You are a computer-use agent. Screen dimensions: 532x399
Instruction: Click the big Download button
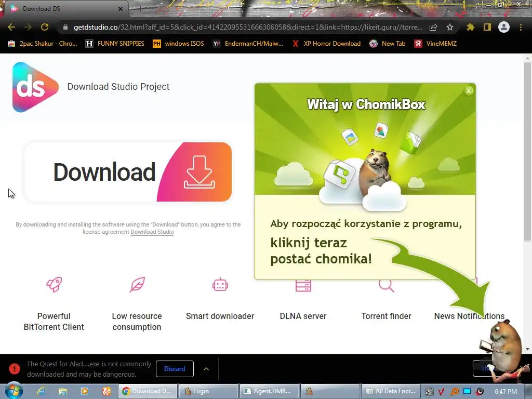pyautogui.click(x=127, y=171)
